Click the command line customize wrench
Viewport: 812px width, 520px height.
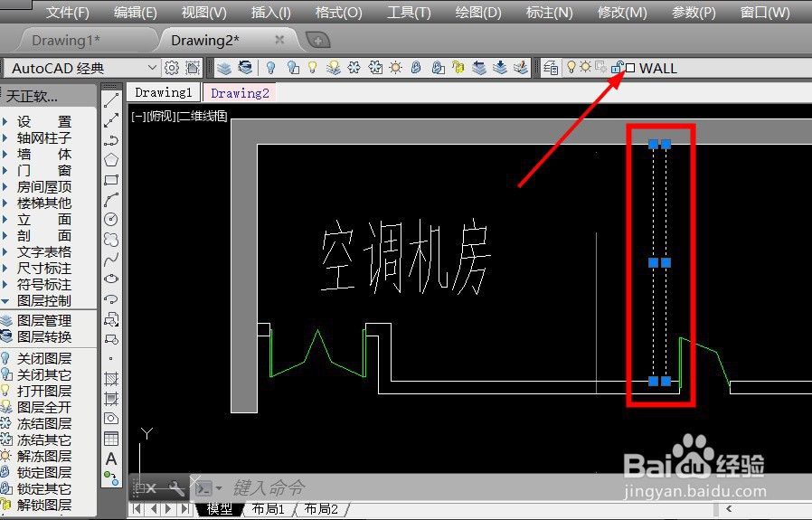click(176, 487)
